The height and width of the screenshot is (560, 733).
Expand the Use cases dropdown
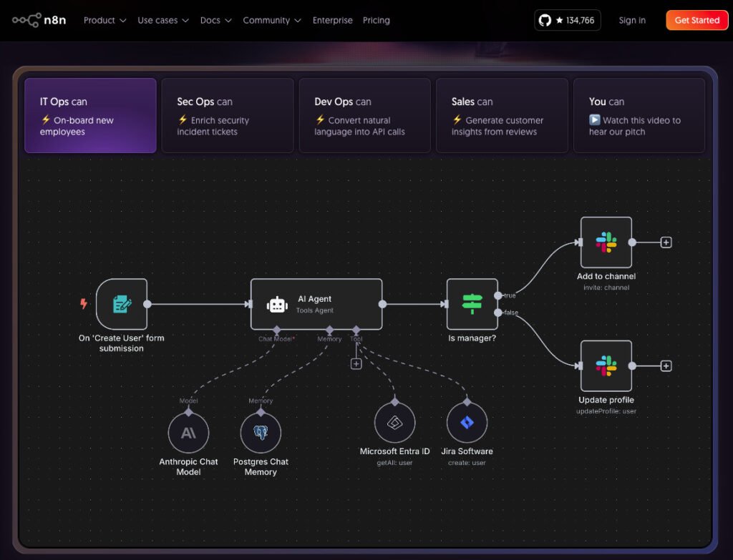pyautogui.click(x=163, y=20)
